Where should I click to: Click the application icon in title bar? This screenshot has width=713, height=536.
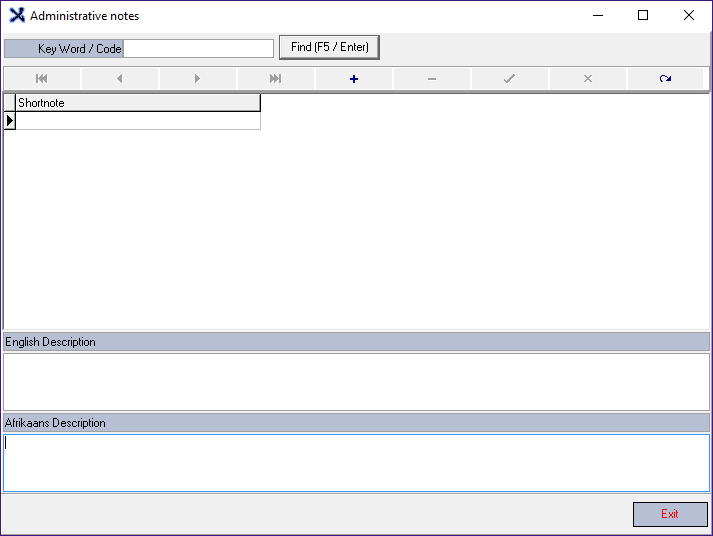17,15
